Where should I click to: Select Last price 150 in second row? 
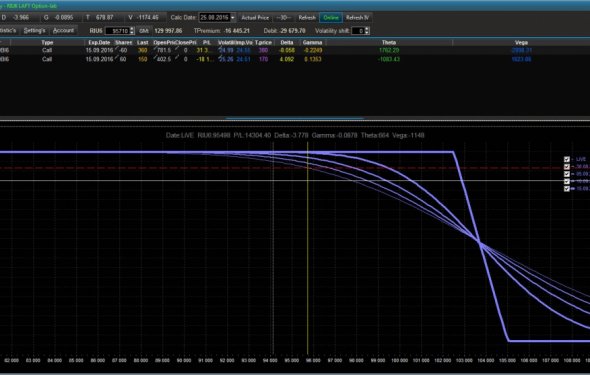[143, 59]
